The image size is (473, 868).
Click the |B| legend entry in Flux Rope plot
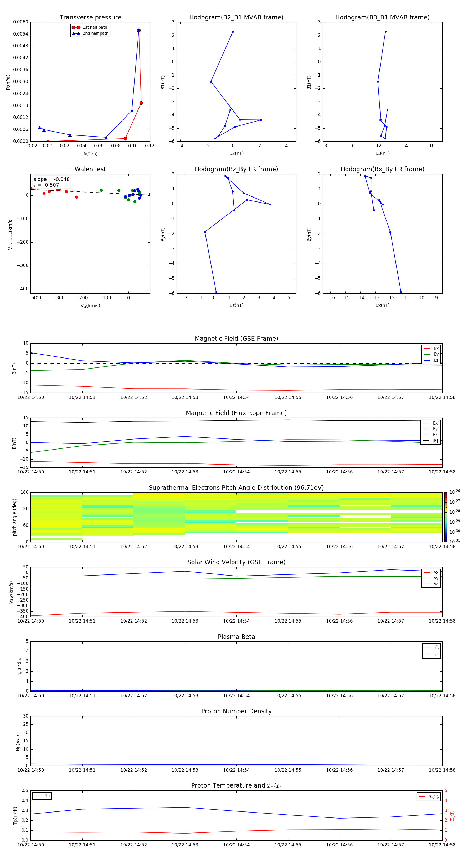click(431, 441)
